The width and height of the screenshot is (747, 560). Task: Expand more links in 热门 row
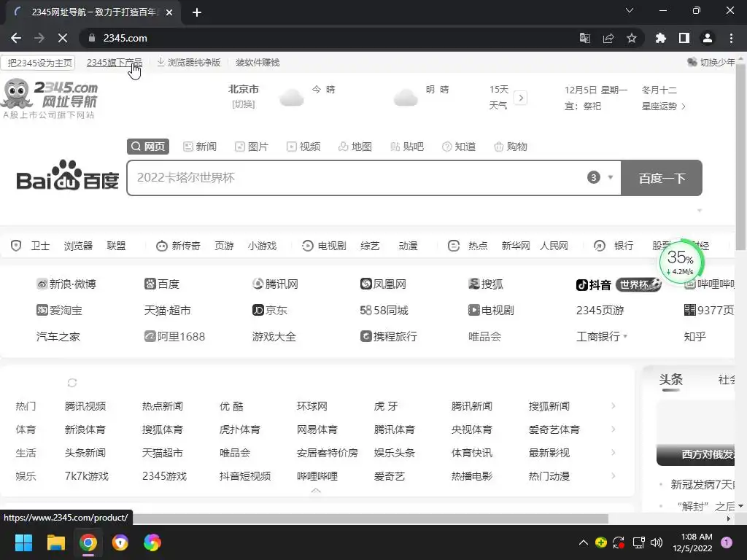[x=613, y=406]
